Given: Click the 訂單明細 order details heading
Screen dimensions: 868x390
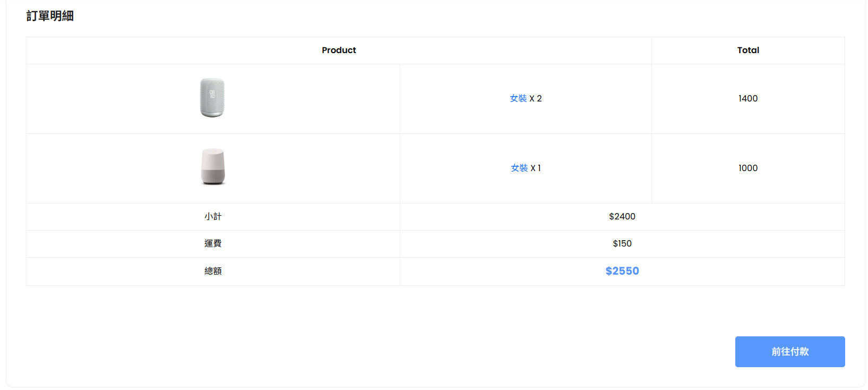Looking at the screenshot, I should coord(50,16).
